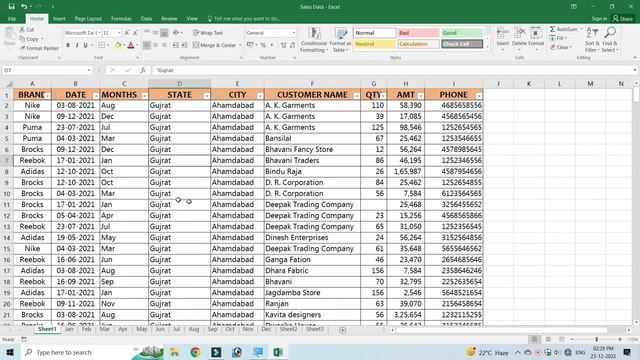Open the CUSTOMER NAME filter dropdown
Screen dimensions: 640x360
[356, 96]
